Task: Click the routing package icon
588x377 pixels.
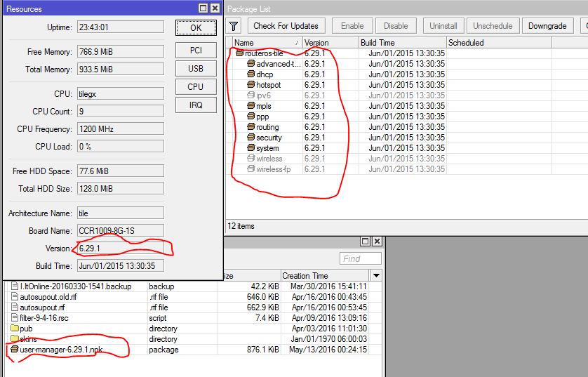Action: [251, 127]
